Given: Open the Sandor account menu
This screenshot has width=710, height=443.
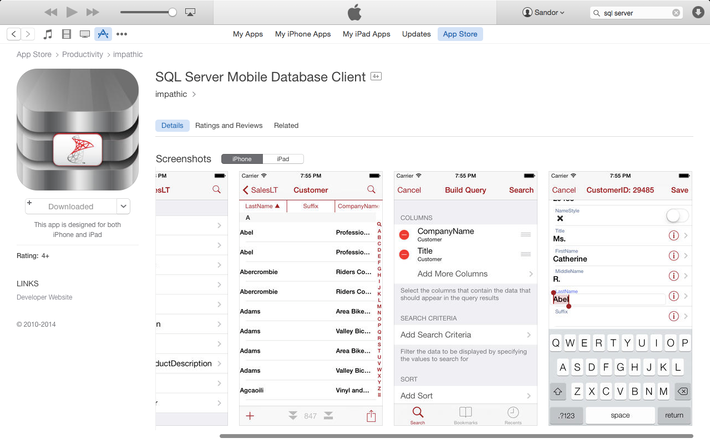Looking at the screenshot, I should 543,12.
